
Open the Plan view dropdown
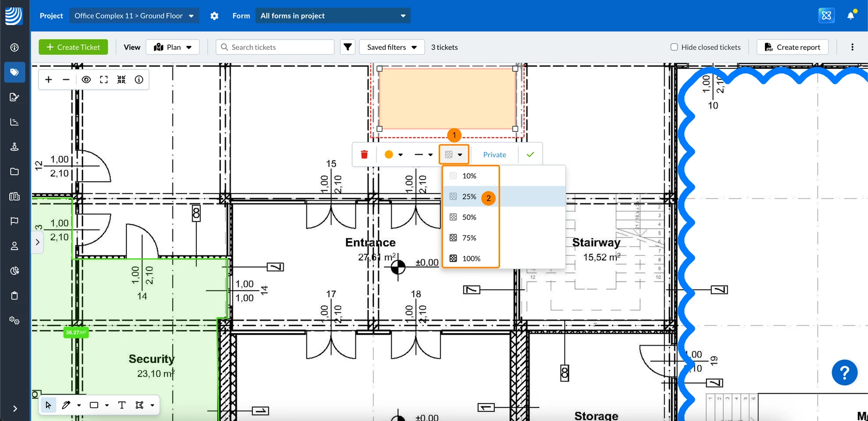click(x=173, y=47)
